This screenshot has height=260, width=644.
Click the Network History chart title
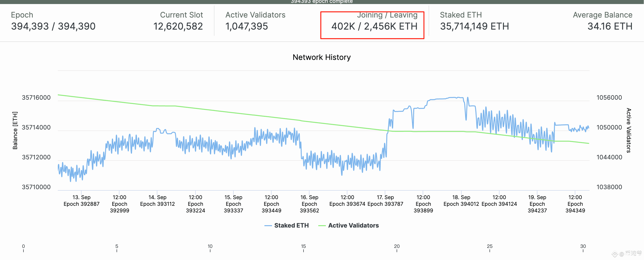point(322,57)
